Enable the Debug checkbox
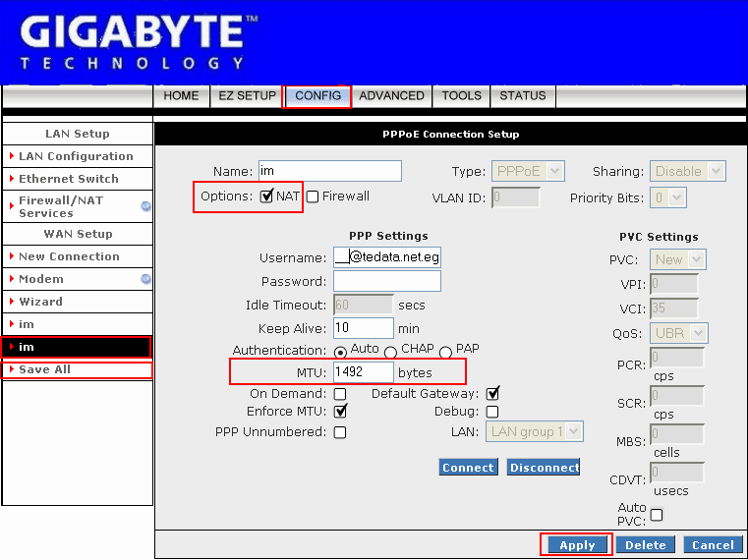This screenshot has width=748, height=560. [x=492, y=412]
